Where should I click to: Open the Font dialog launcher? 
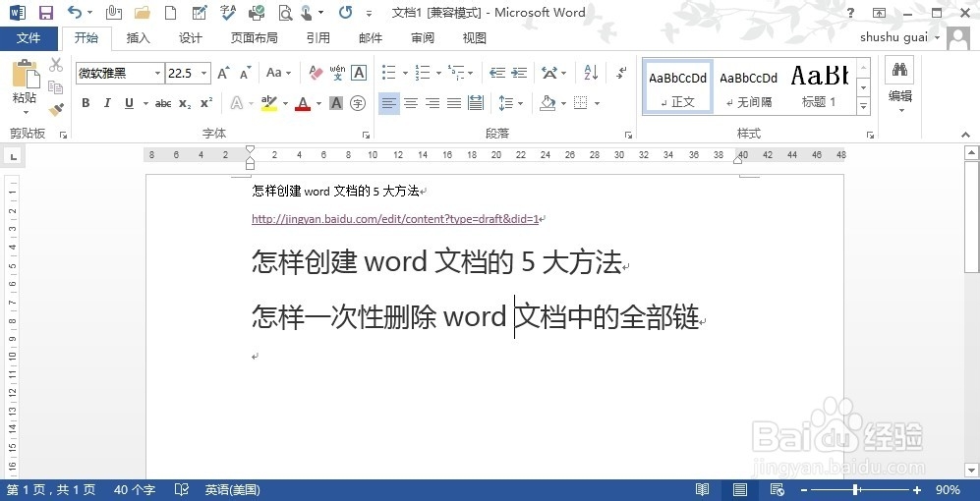pyautogui.click(x=367, y=135)
